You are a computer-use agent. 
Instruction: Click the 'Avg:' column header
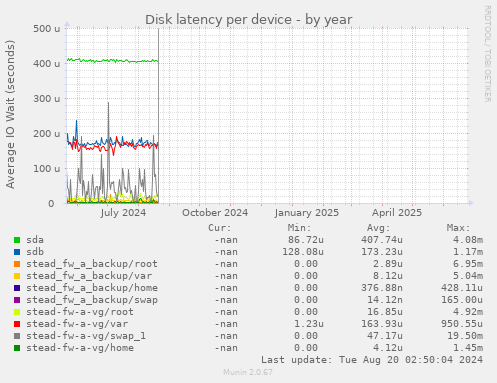point(378,228)
